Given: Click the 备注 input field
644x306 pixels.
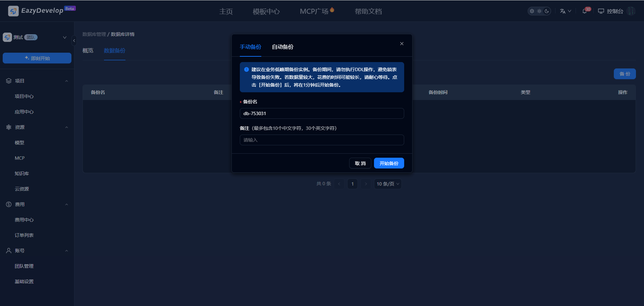Looking at the screenshot, I should pos(322,140).
